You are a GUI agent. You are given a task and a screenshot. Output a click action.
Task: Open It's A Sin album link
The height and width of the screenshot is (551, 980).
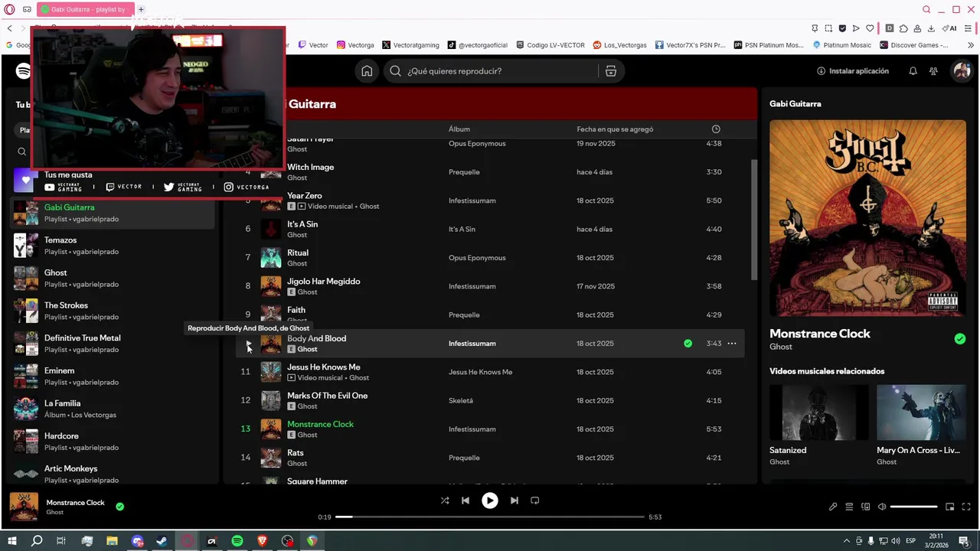pyautogui.click(x=462, y=230)
